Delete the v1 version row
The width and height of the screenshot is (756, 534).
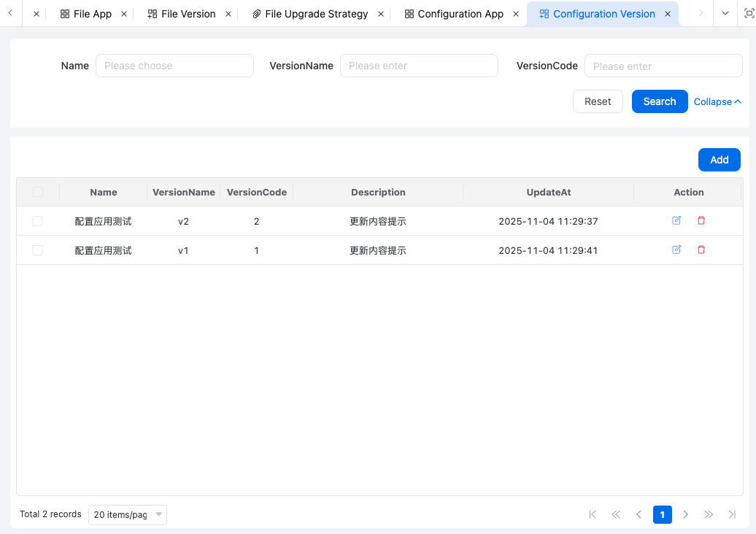pyautogui.click(x=701, y=249)
